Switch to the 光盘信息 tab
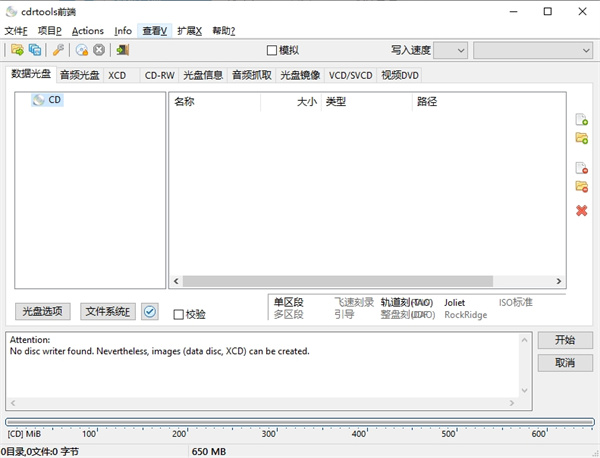The image size is (600, 458). 203,75
